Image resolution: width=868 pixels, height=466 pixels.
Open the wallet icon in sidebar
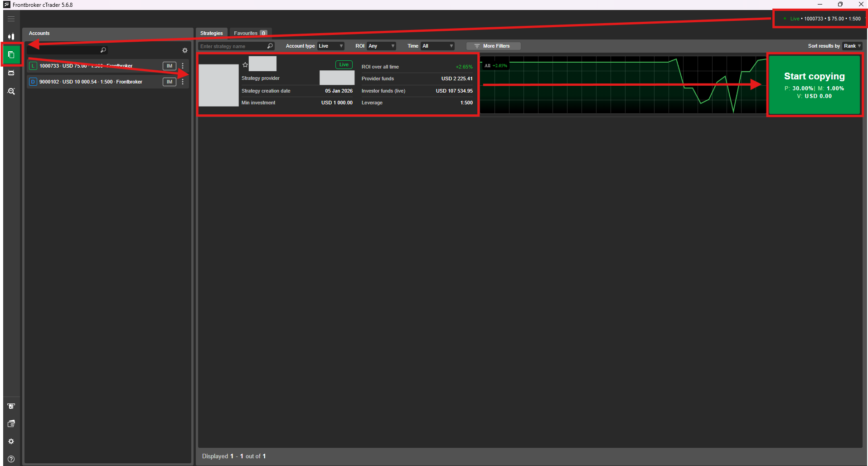[x=11, y=424]
